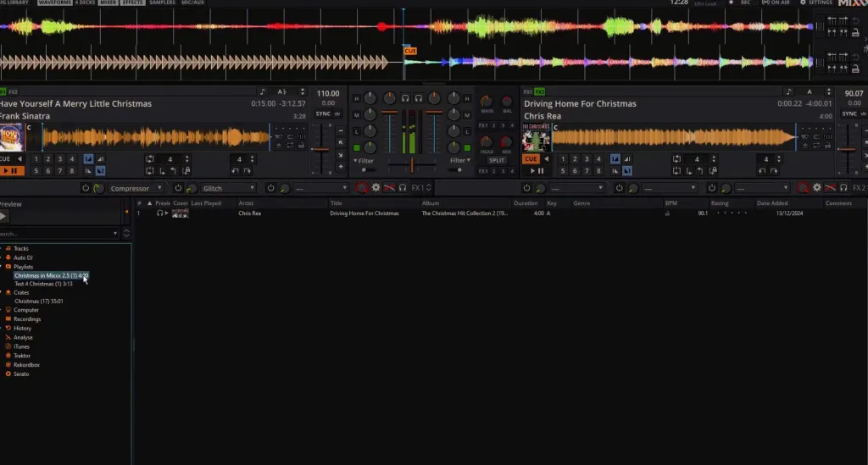This screenshot has height=465, width=868.
Task: Toggle SYNC on the left deck
Action: coord(323,113)
